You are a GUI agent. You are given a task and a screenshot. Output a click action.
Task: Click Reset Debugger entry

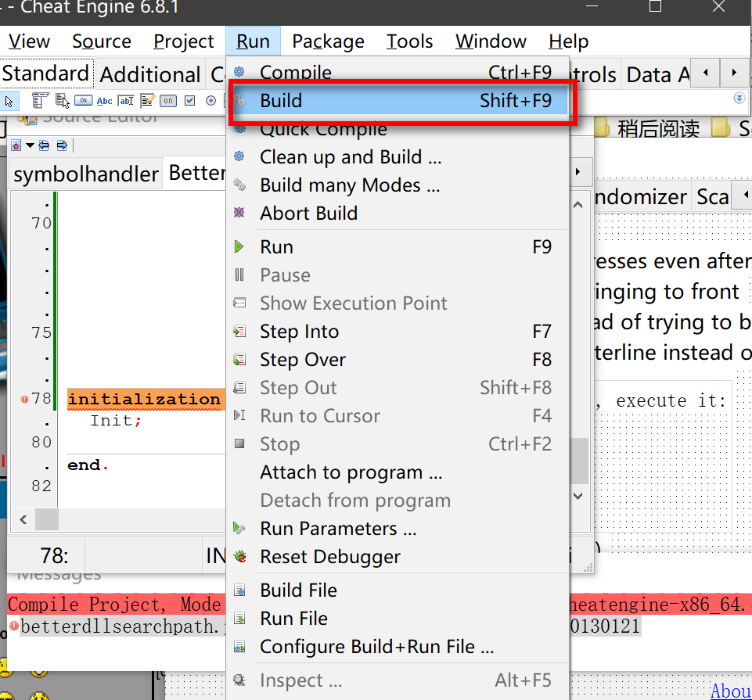click(x=398, y=557)
